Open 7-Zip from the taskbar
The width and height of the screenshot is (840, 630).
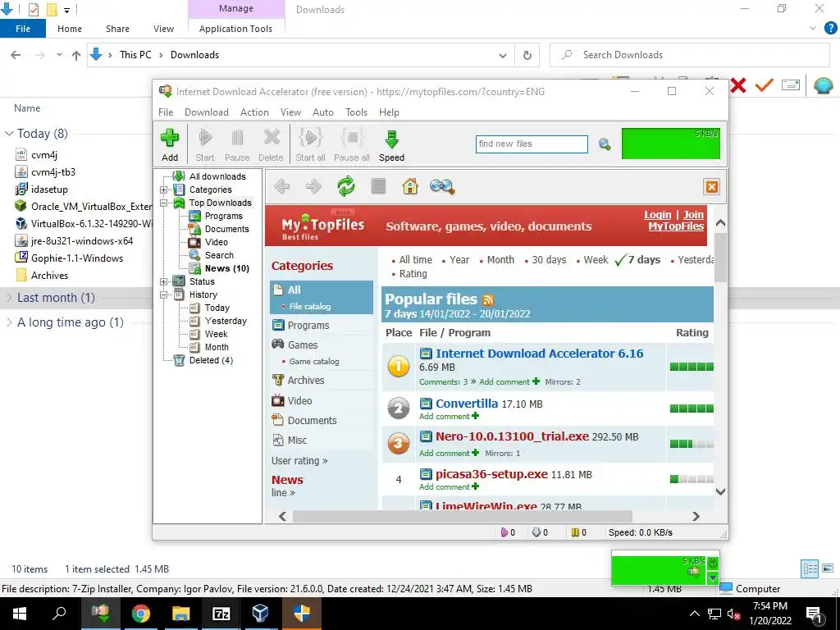coord(221,614)
